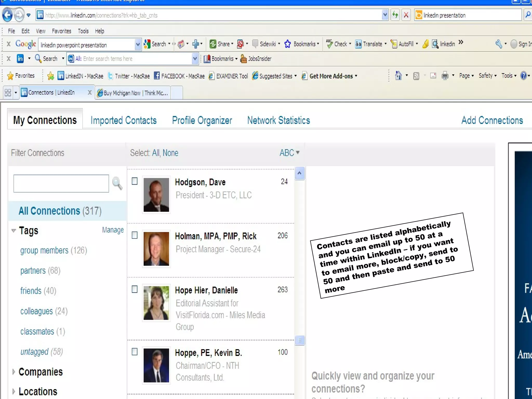
Task: Click the connections list scrollbar thumb
Action: pos(300,340)
